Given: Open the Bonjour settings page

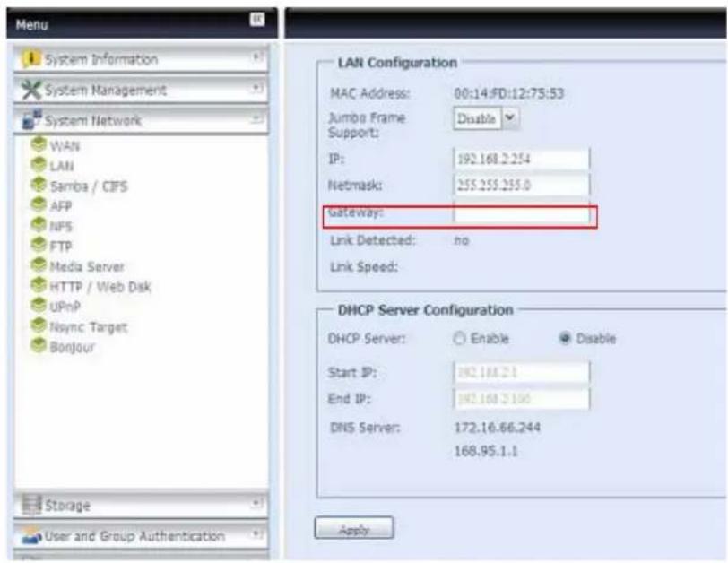Looking at the screenshot, I should click(73, 347).
